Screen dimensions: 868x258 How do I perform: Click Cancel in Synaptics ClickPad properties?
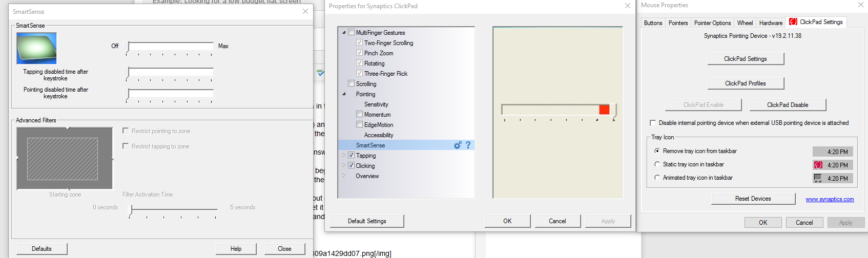point(557,221)
